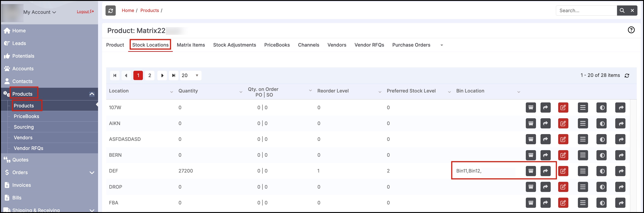Click the box inventory icon for DEF

531,171
